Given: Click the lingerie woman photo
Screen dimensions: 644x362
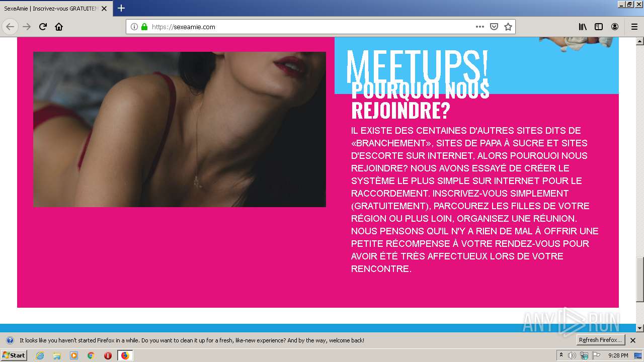Looking at the screenshot, I should pyautogui.click(x=180, y=129).
